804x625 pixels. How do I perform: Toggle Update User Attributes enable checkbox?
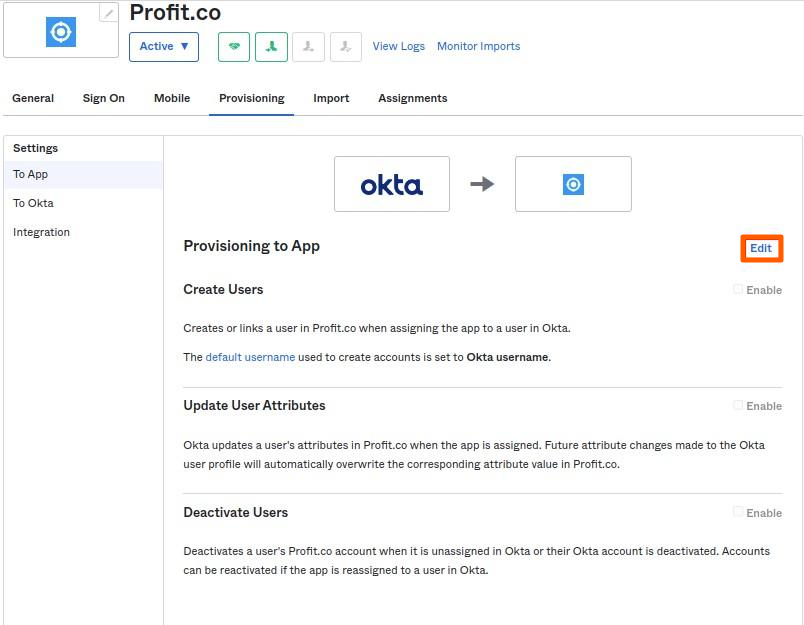pyautogui.click(x=738, y=405)
